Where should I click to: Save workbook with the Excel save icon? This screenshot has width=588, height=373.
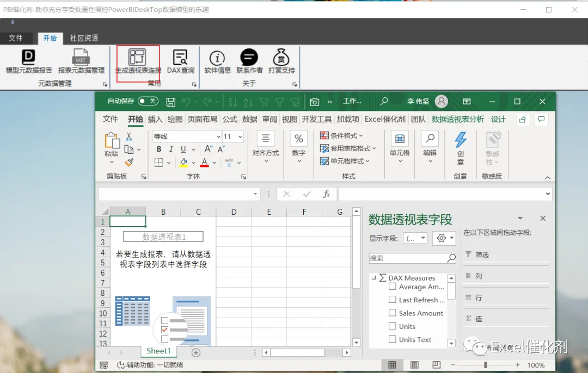170,102
